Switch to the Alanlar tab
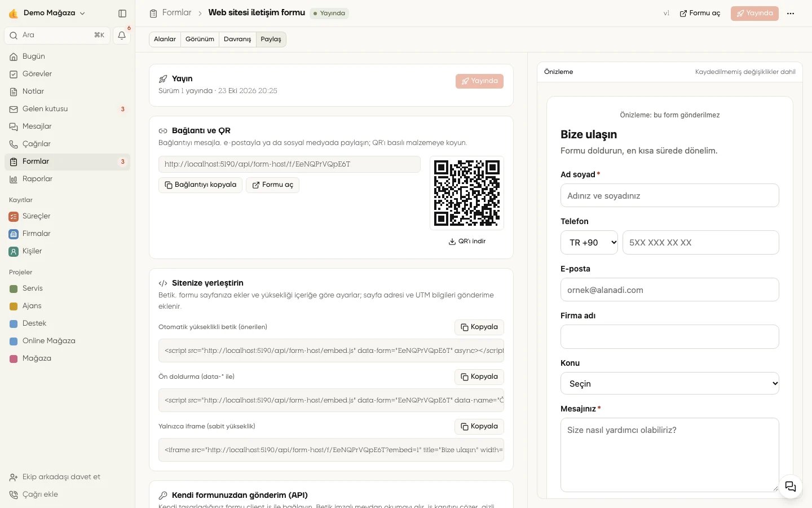This screenshot has height=508, width=812. (165, 40)
